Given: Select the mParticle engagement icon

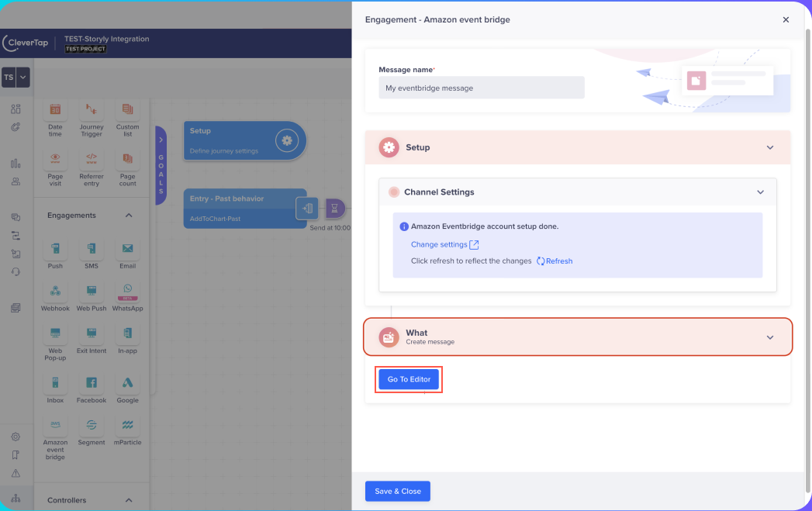Looking at the screenshot, I should click(127, 425).
